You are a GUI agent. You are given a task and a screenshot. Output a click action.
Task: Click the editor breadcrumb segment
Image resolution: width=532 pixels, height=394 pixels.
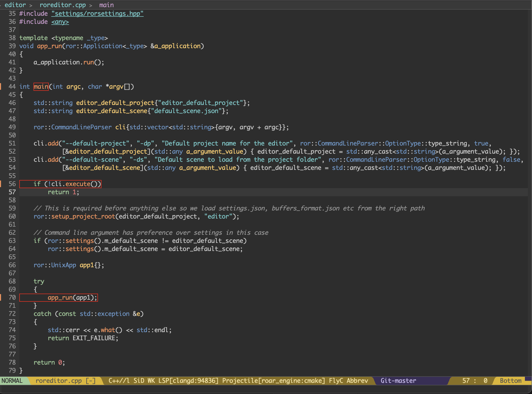[15, 5]
